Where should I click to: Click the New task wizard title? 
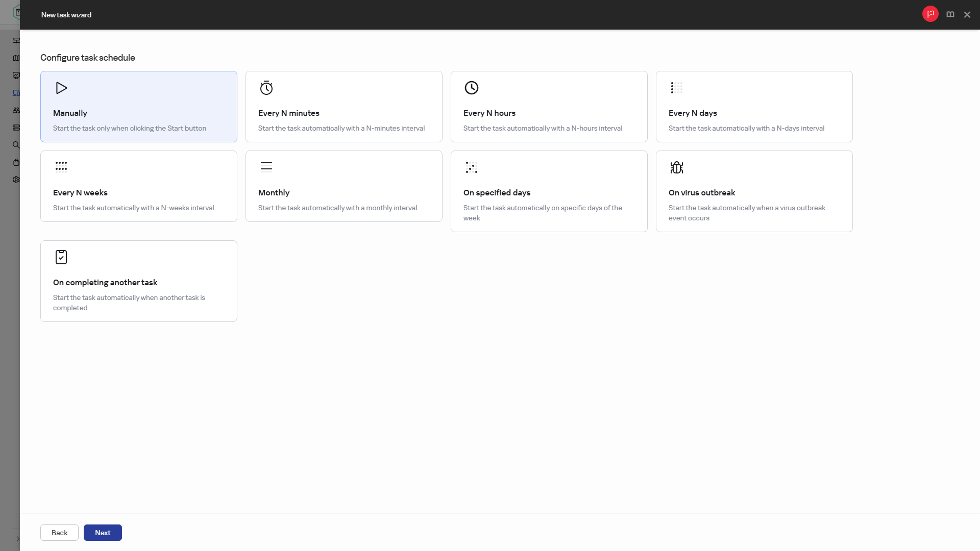pyautogui.click(x=66, y=15)
